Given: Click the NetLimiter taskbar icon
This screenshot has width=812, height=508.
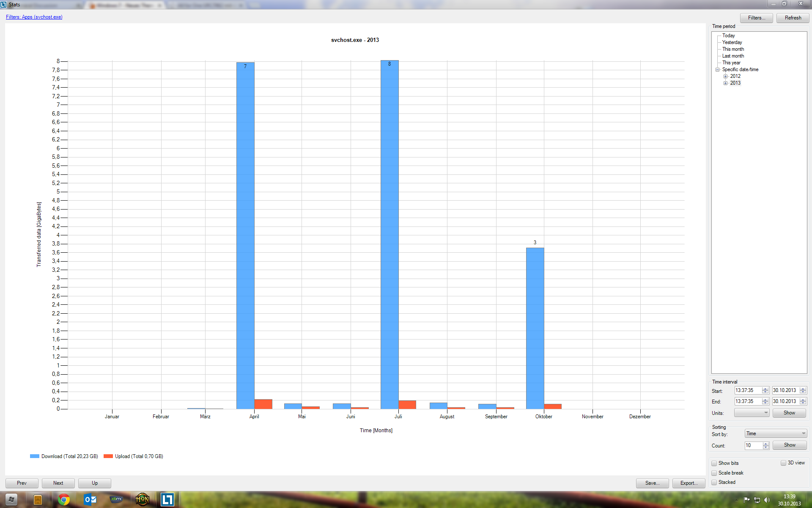Looking at the screenshot, I should tap(167, 500).
